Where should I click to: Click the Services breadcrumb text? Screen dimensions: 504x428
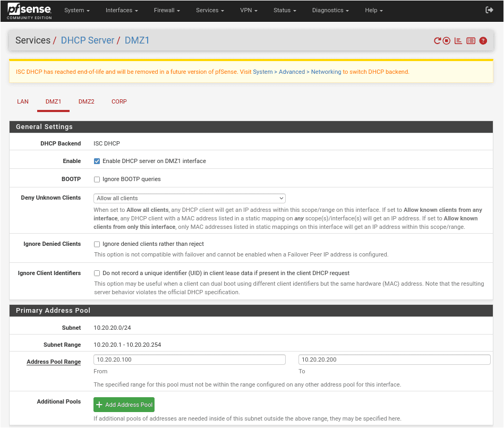tap(33, 40)
